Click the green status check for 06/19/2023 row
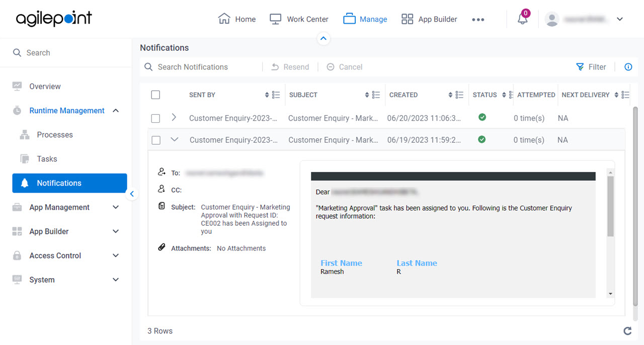644x345 pixels. [x=482, y=139]
